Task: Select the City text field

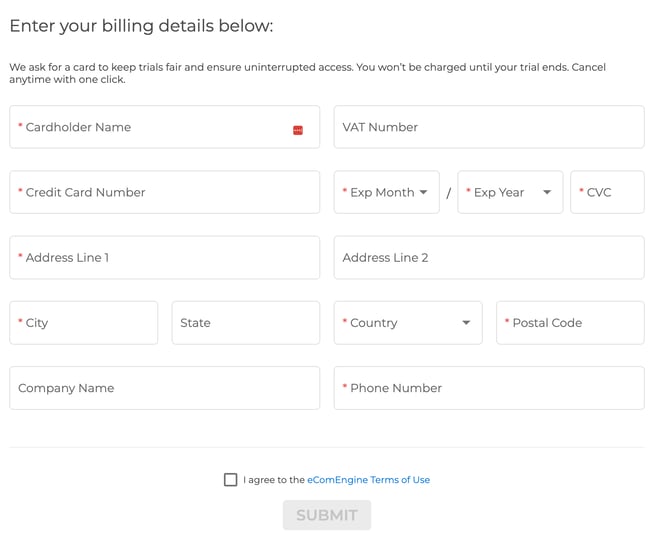Action: [84, 323]
